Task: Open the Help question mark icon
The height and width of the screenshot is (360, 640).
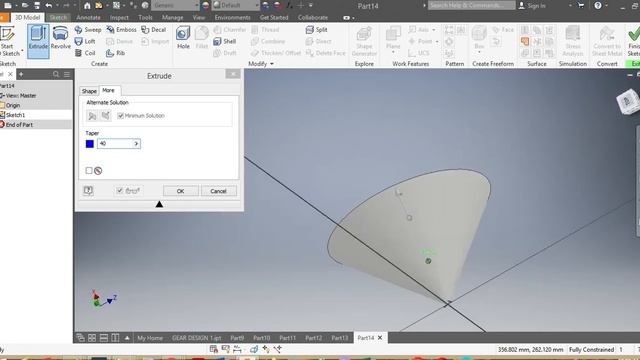Action: pos(598,5)
